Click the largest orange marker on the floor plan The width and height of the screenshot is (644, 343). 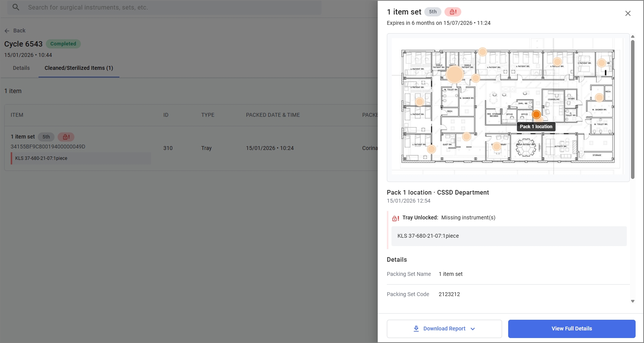click(455, 74)
